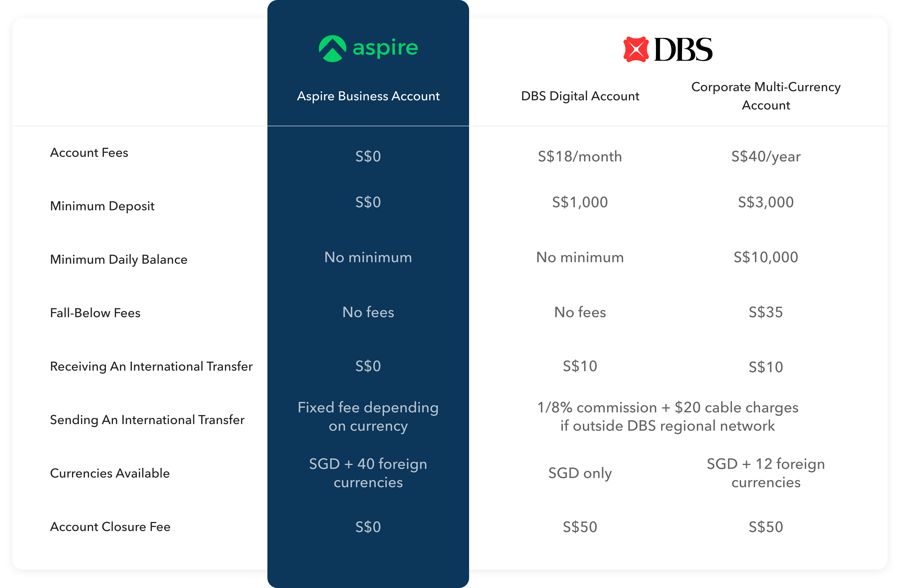Click the Minimum Daily Balance row label
This screenshot has width=900, height=588.
119,260
